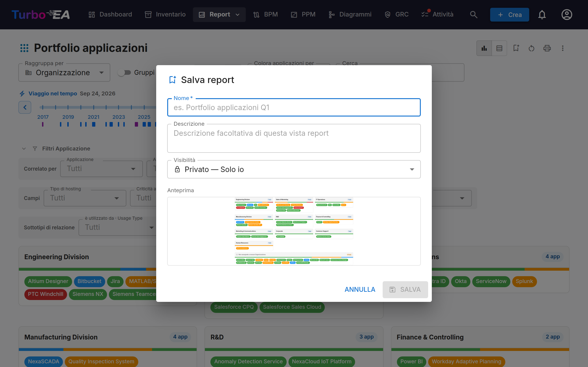Click the Nome input field
Screen dimensions: 588x367
294,107
